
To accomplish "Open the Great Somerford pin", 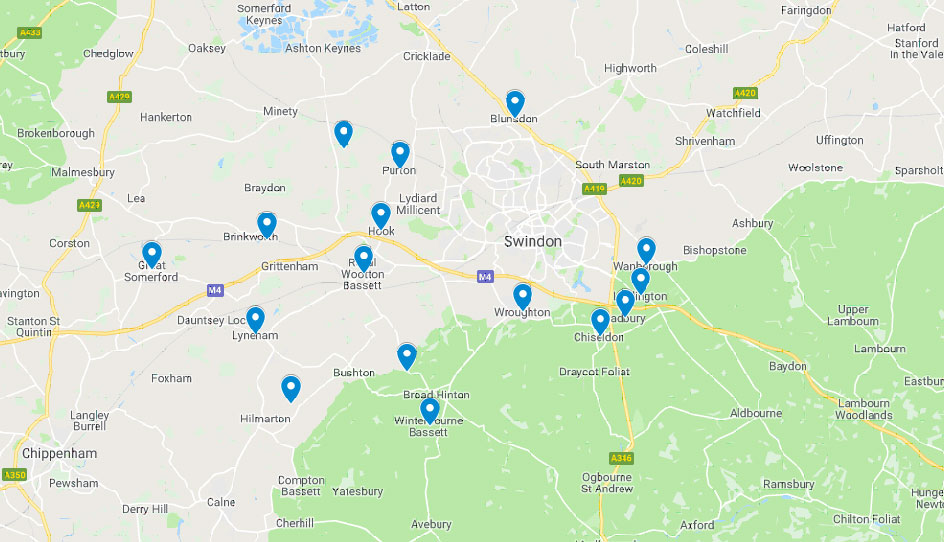I will (x=152, y=255).
